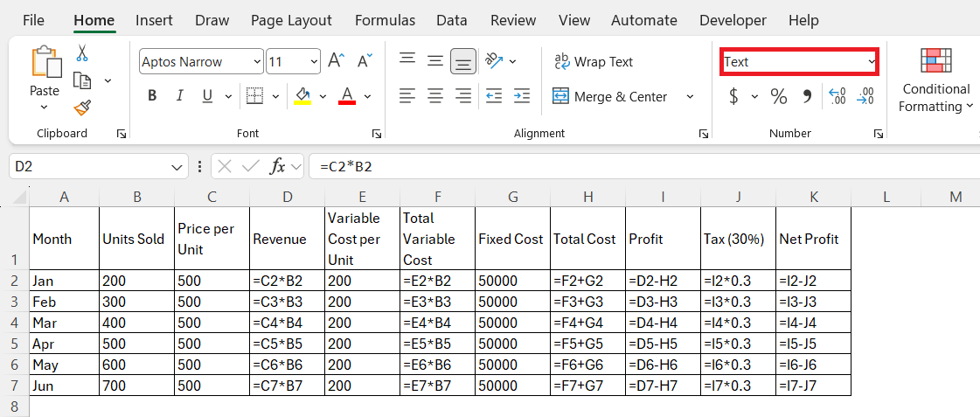The height and width of the screenshot is (417, 980).
Task: Click the formula bar text =C2*B2
Action: pos(346,166)
